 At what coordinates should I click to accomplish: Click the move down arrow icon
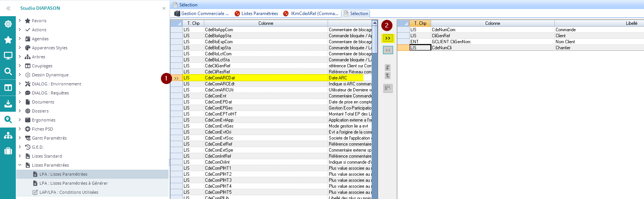pos(387,68)
